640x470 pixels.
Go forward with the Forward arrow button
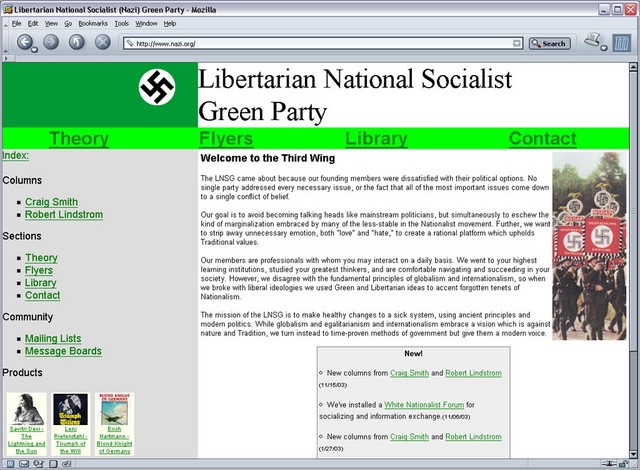click(51, 42)
